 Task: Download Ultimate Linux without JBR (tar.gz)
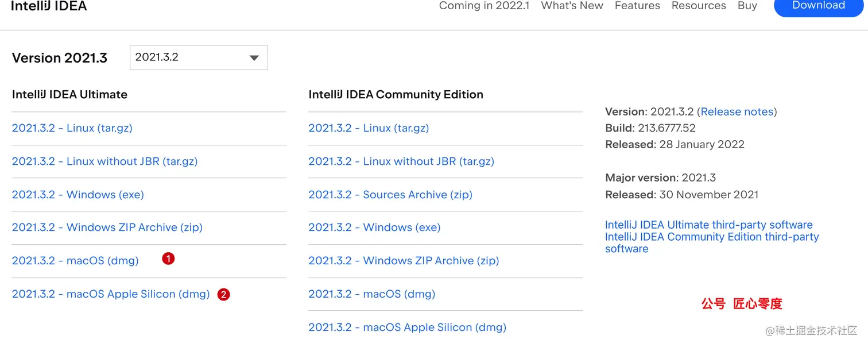pos(105,161)
